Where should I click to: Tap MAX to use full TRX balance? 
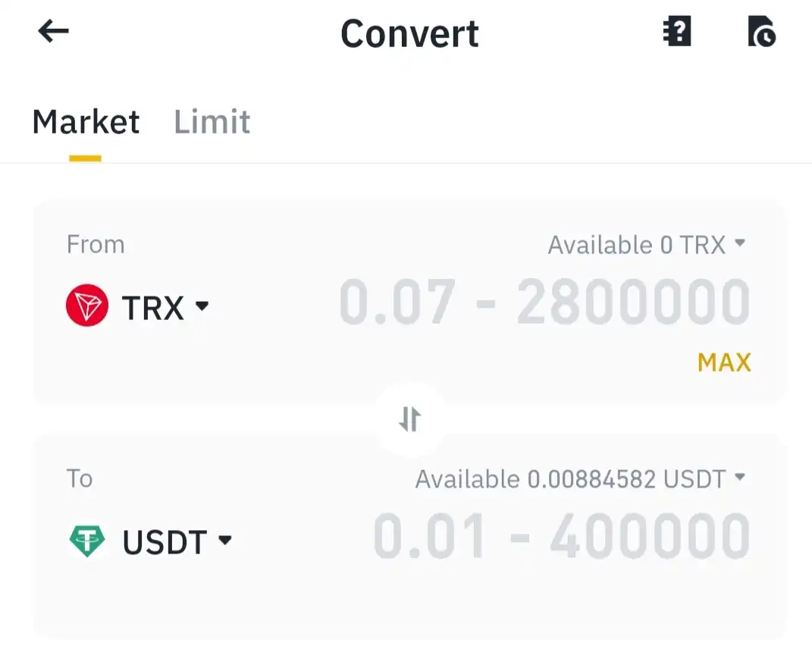pos(723,362)
